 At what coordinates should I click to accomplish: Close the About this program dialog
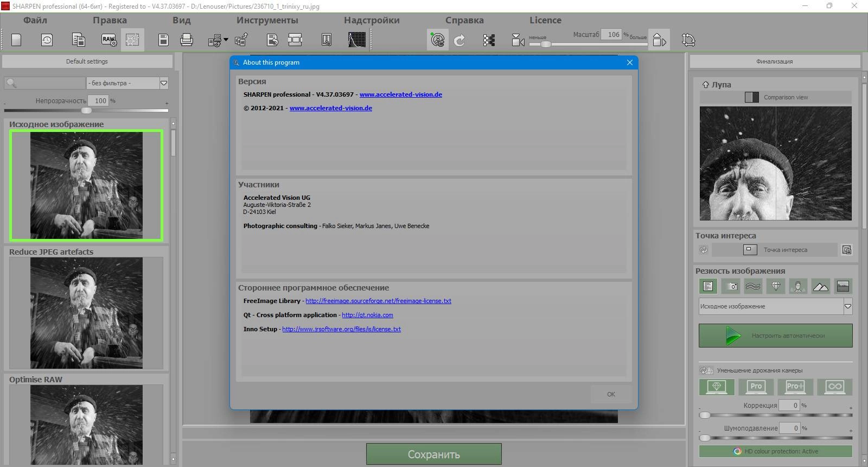(x=629, y=62)
